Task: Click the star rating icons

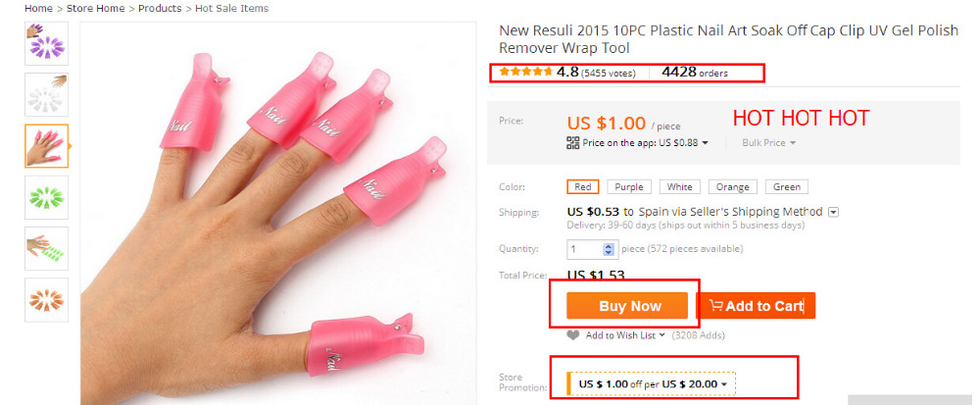Action: click(x=526, y=72)
